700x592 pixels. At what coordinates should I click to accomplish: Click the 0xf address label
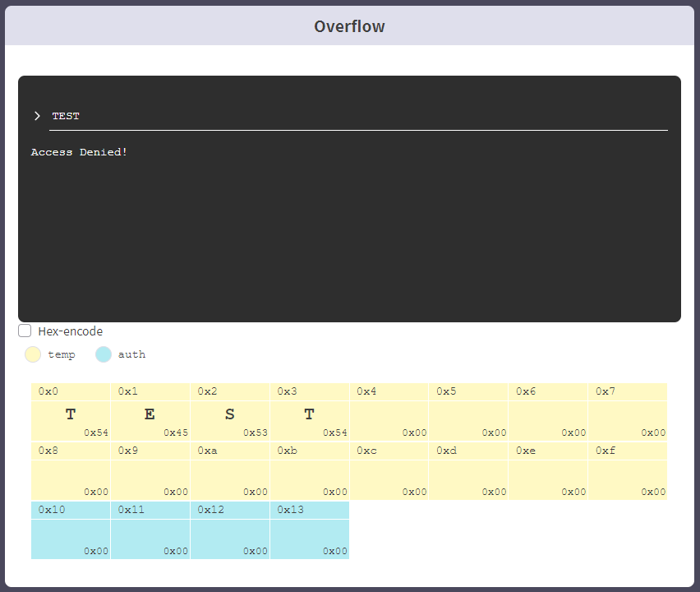coord(606,451)
